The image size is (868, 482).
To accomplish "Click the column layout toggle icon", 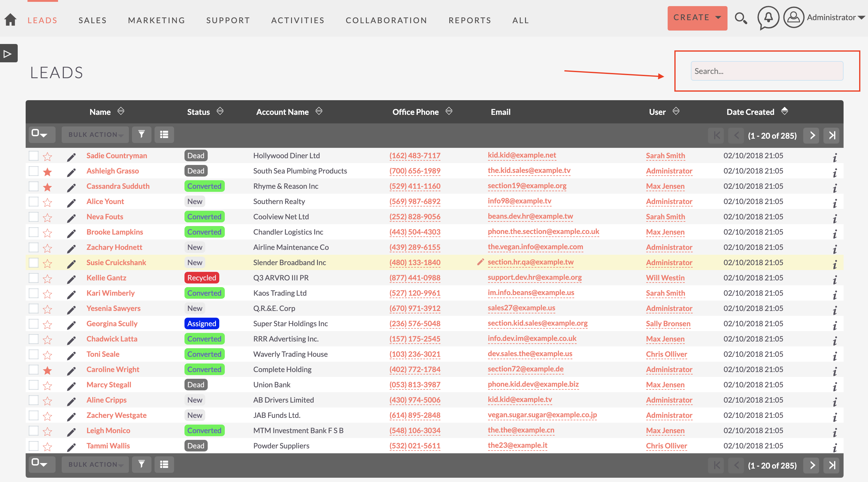I will (165, 133).
